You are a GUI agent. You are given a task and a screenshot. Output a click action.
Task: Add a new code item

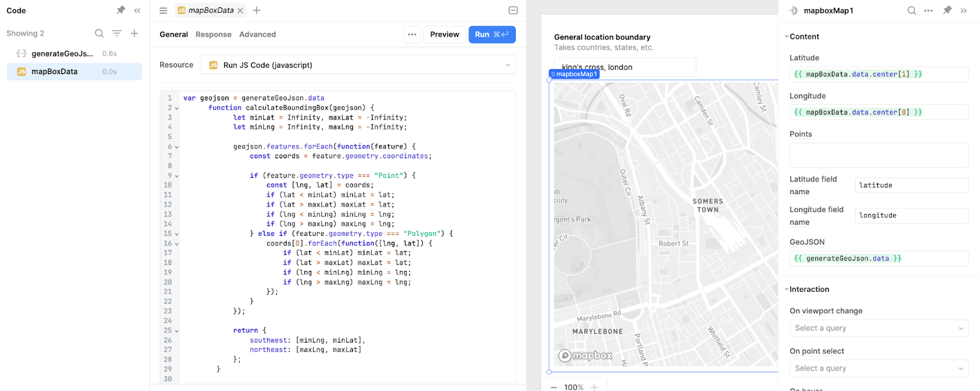pos(134,33)
